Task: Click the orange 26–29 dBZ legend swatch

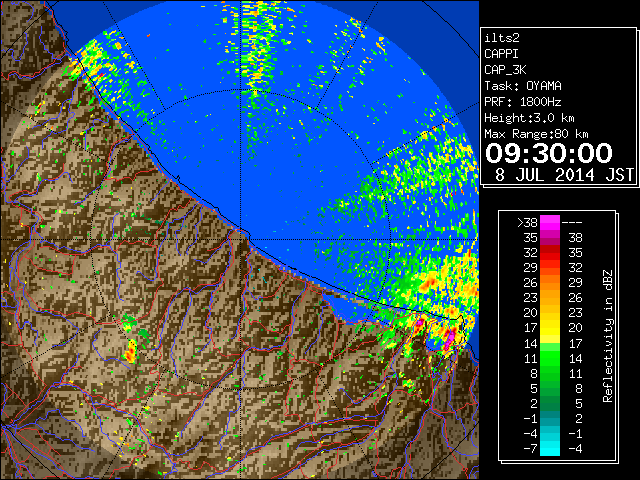Action: coord(550,282)
